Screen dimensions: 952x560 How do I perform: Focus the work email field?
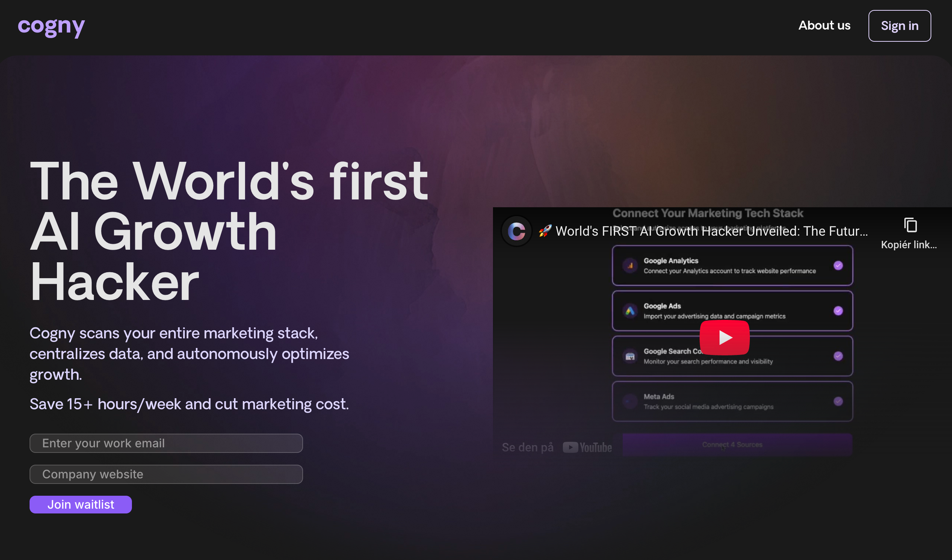166,443
